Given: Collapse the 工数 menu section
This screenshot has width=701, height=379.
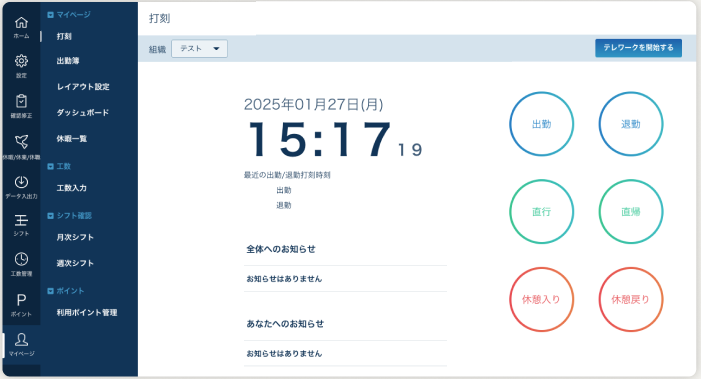Looking at the screenshot, I should click(x=51, y=166).
